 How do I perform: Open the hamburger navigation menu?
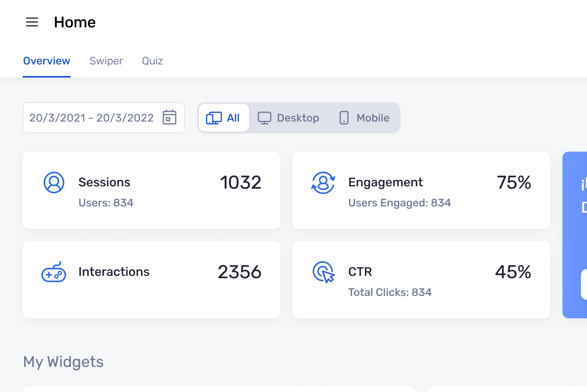click(32, 22)
